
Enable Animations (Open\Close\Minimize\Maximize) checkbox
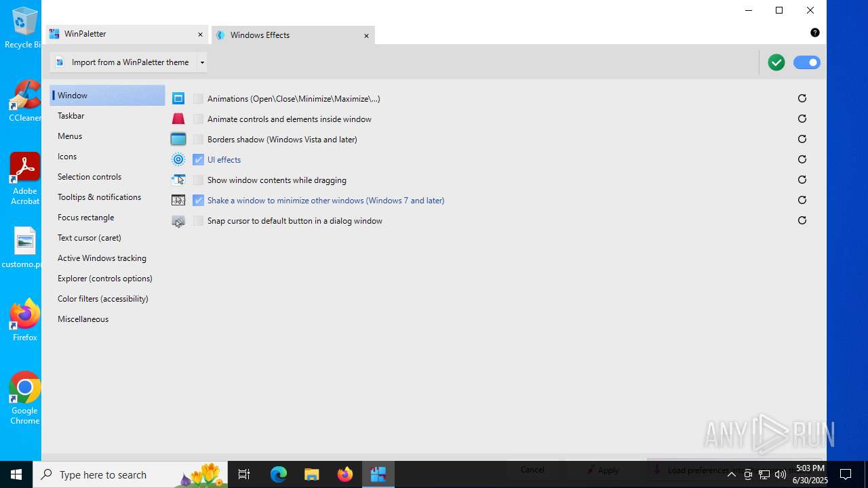pyautogui.click(x=198, y=98)
